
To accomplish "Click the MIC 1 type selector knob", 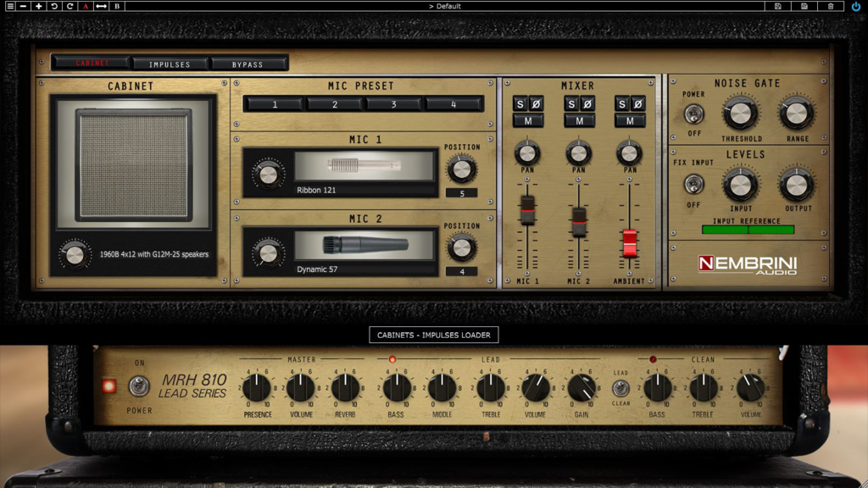I will (268, 175).
